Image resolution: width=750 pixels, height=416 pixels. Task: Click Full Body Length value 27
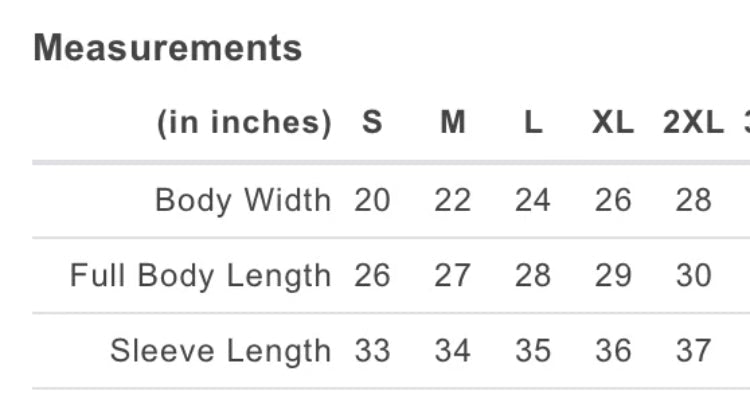click(452, 275)
